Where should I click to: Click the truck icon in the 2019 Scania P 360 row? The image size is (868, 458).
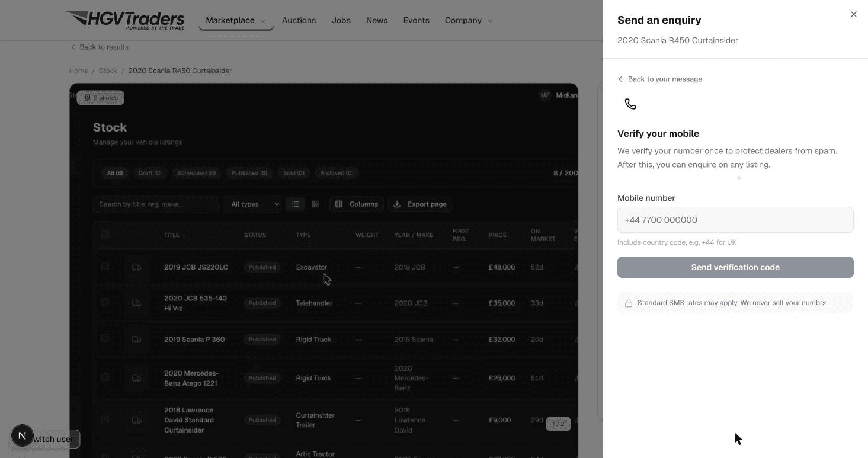point(137,340)
